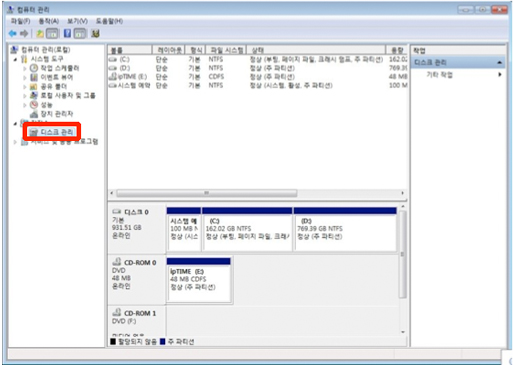Expand the 공유 폴더 node
This screenshot has height=365, width=514.
tap(25, 87)
